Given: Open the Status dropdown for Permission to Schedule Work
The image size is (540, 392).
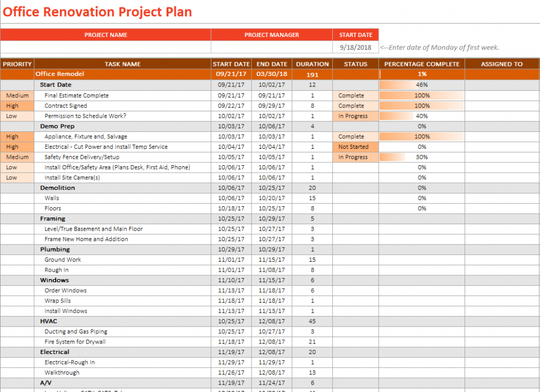Looking at the screenshot, I should [x=356, y=116].
